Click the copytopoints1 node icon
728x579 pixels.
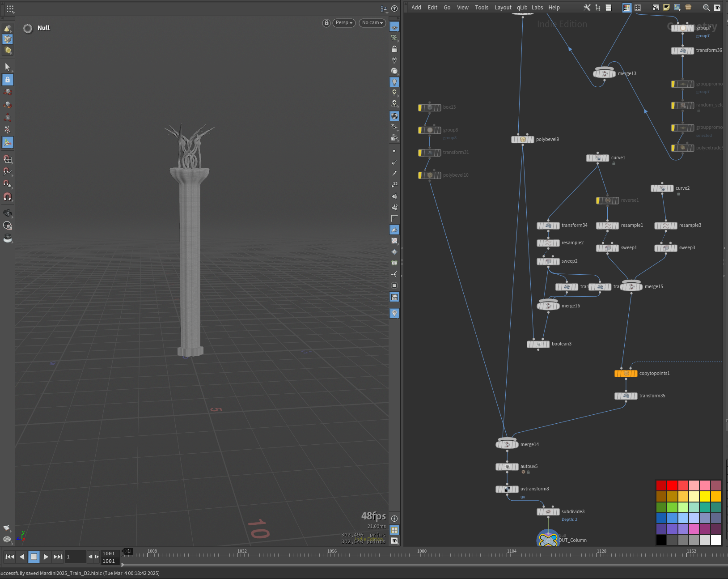pyautogui.click(x=626, y=374)
